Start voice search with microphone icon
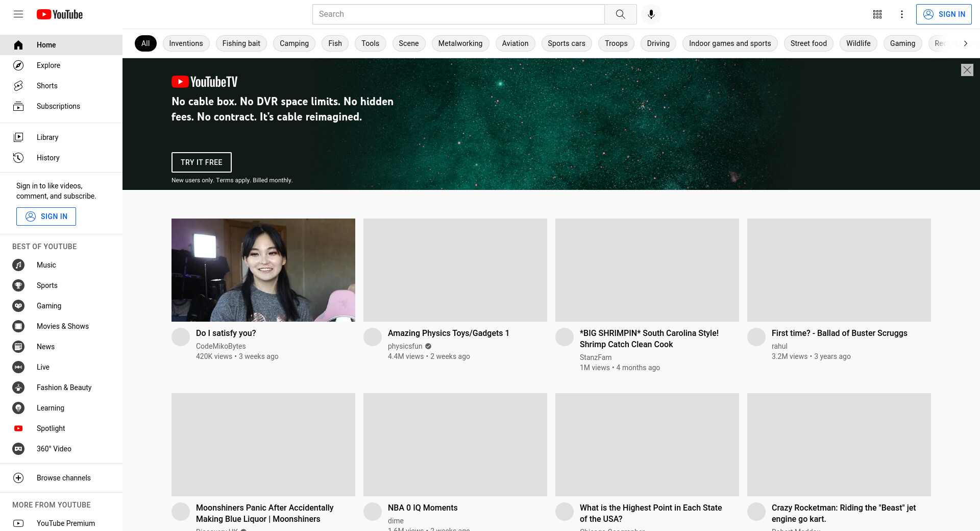This screenshot has height=531, width=980. pyautogui.click(x=651, y=14)
